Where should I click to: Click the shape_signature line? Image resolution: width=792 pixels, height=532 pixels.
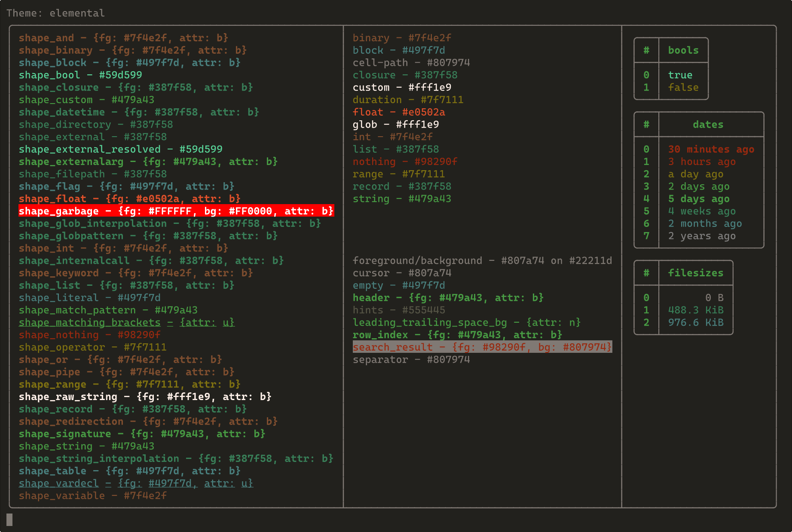pos(142,434)
